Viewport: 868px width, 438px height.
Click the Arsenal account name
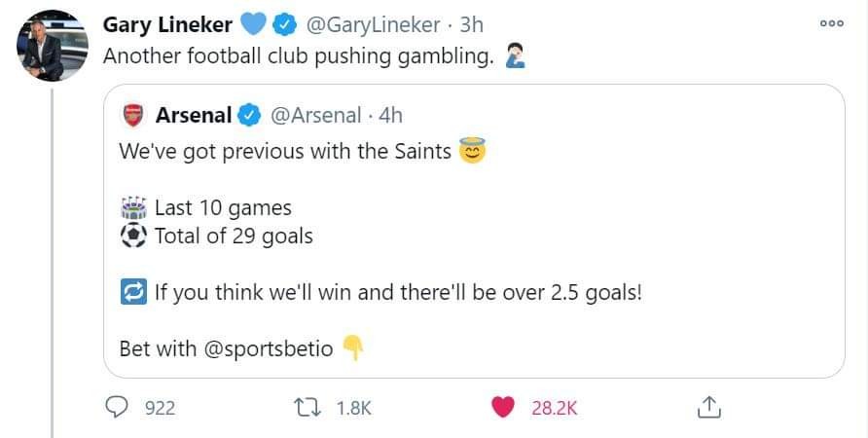tap(193, 115)
